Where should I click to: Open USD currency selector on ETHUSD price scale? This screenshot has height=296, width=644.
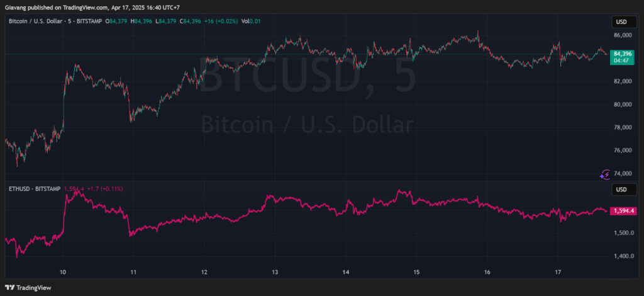[621, 190]
